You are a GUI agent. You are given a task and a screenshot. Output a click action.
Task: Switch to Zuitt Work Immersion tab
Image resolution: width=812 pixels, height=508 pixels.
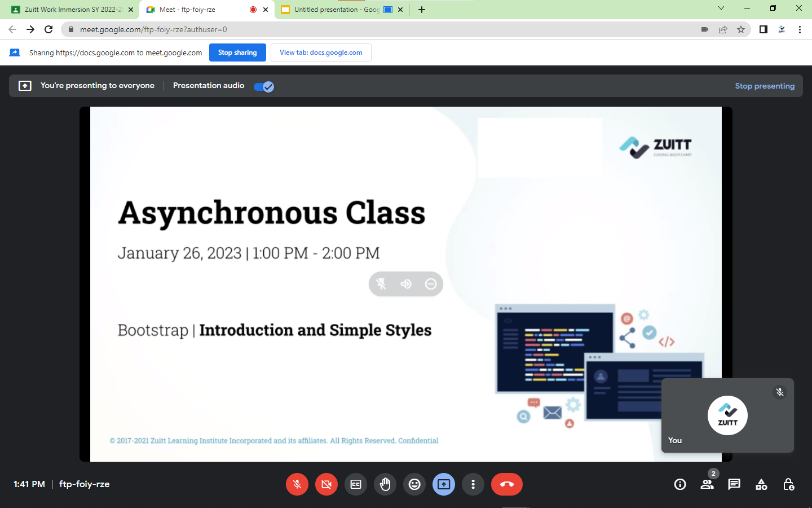click(x=73, y=10)
